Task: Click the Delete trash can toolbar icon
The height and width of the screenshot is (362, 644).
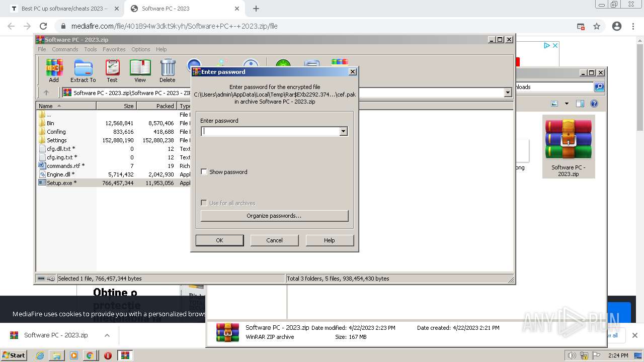Action: 168,71
